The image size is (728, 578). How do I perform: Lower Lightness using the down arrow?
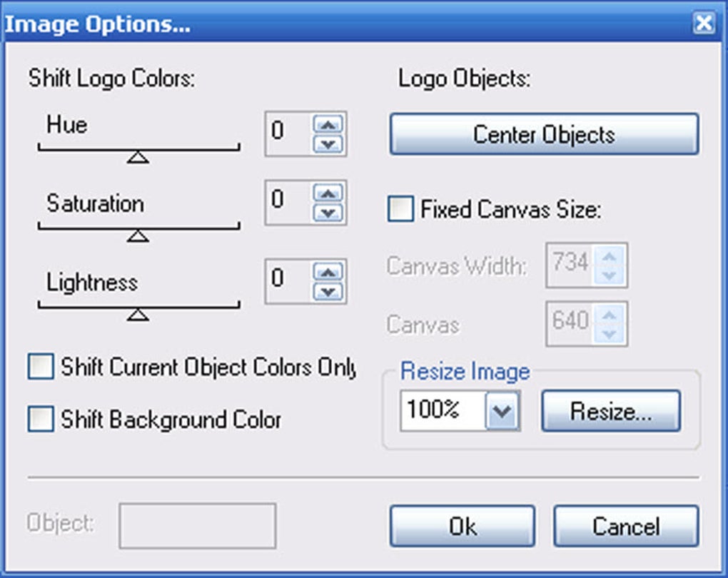coord(328,291)
